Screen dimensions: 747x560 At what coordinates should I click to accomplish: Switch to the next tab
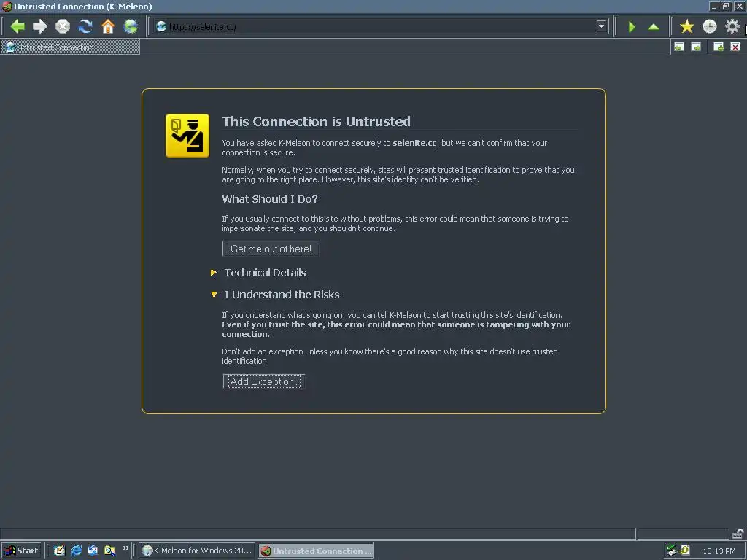pos(696,47)
